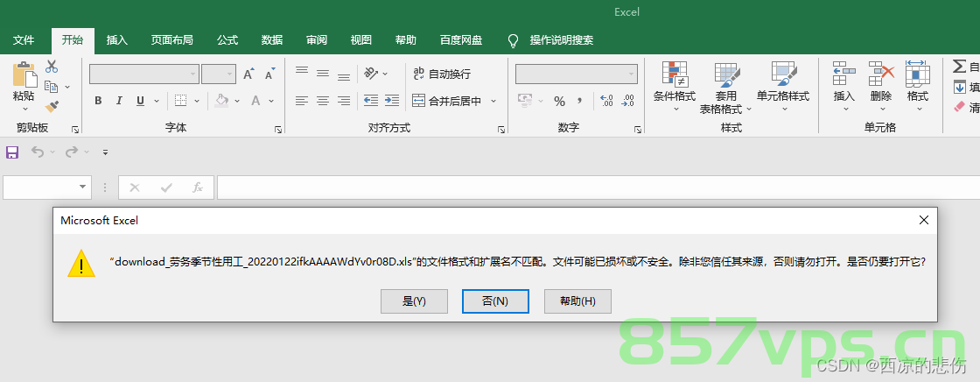The width and height of the screenshot is (980, 382).
Task: Click the Undo arrow icon
Action: point(38,152)
